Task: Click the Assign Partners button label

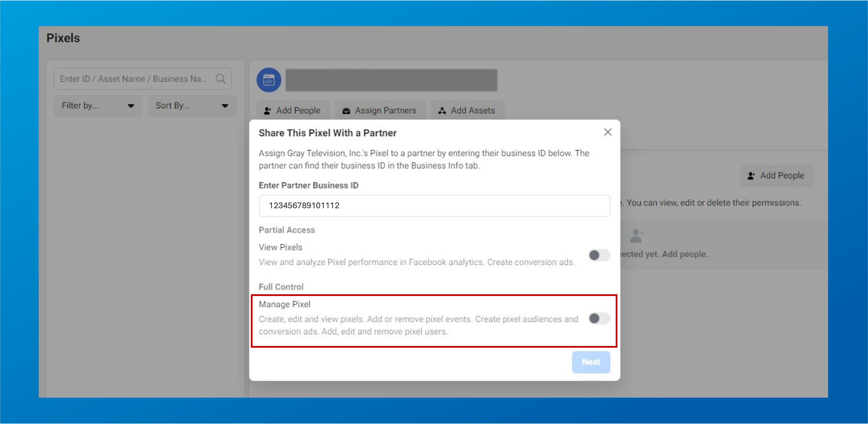Action: (x=385, y=111)
